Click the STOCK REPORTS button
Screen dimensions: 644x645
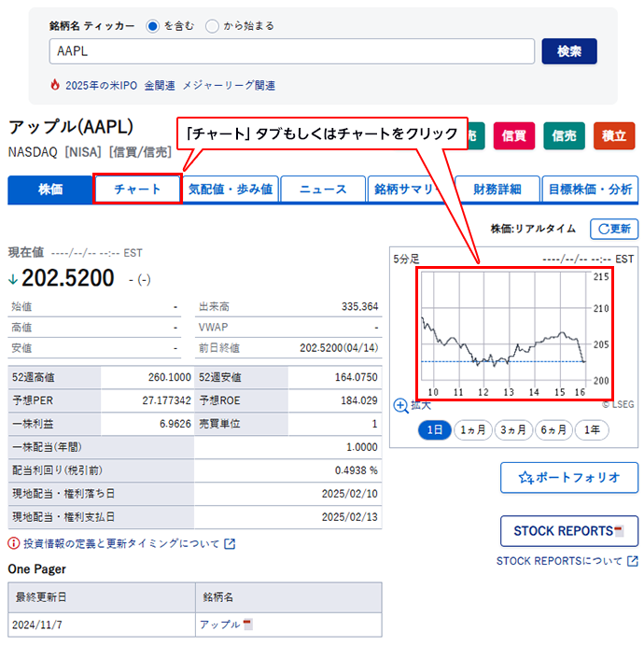569,531
